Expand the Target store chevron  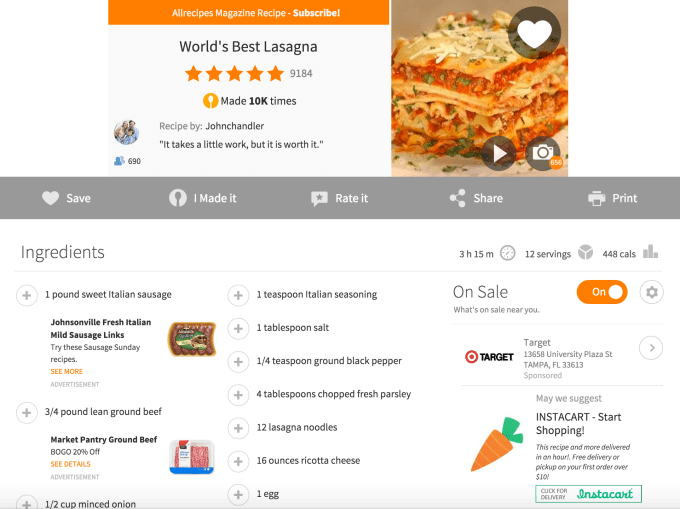click(651, 348)
